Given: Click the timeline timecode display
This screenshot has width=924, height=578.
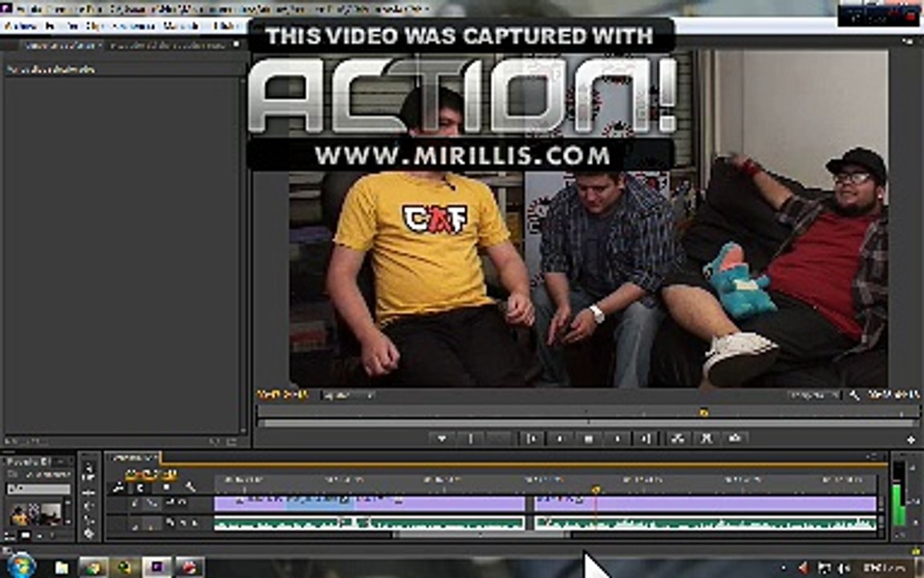Looking at the screenshot, I should tap(151, 474).
